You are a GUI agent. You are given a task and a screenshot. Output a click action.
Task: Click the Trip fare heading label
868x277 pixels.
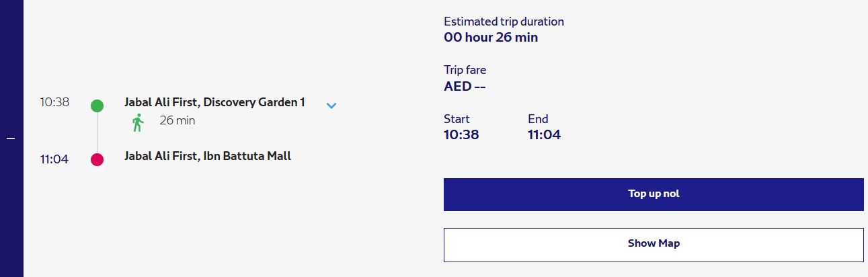tap(465, 70)
